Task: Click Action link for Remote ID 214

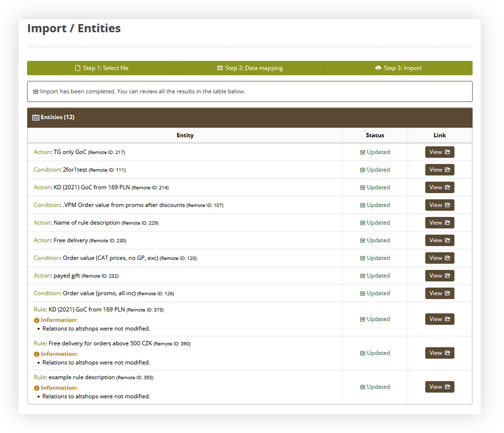Action: point(42,187)
